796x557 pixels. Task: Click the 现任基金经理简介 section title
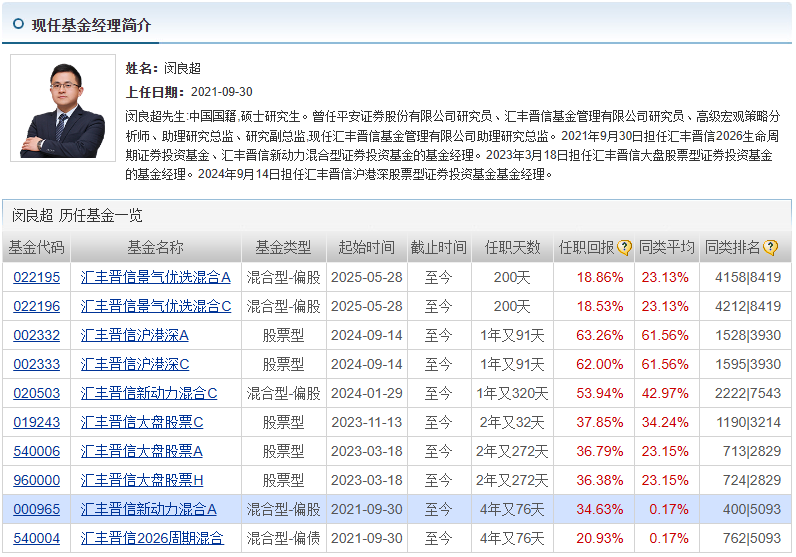pyautogui.click(x=91, y=25)
